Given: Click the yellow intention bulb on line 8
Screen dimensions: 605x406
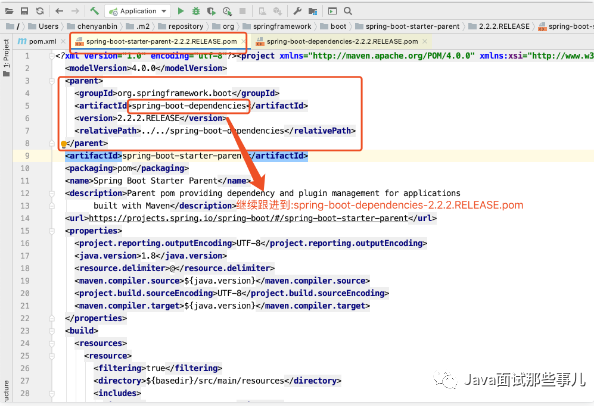Looking at the screenshot, I should coord(64,144).
